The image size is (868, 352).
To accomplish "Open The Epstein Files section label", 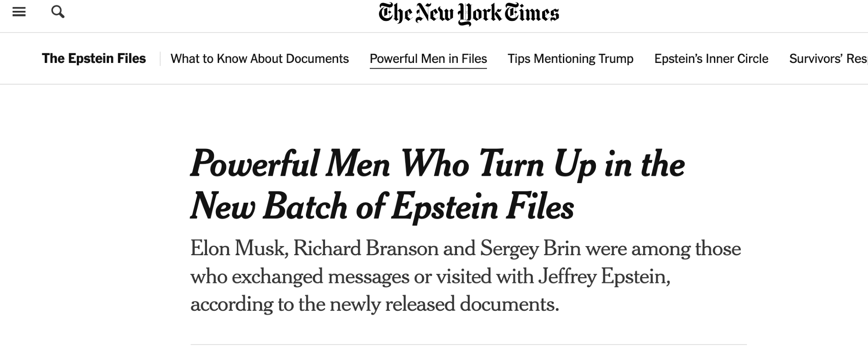I will pos(94,59).
